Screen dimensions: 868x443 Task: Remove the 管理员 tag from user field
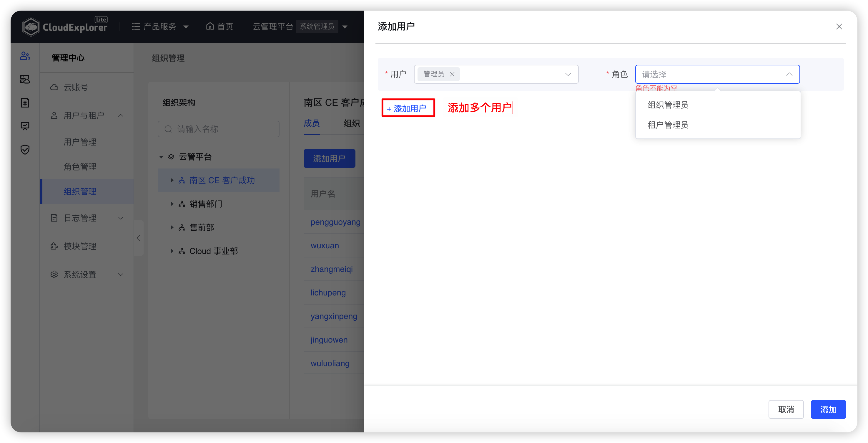pos(452,74)
